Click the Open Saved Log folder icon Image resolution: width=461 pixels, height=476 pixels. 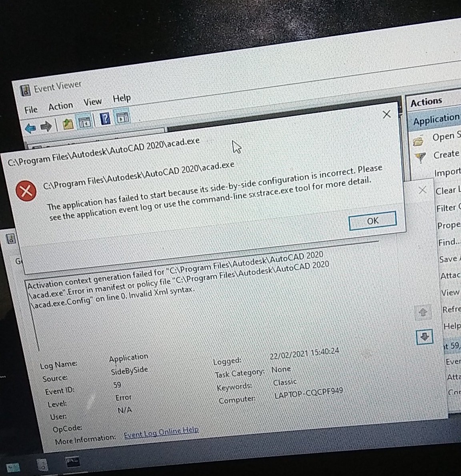click(418, 141)
